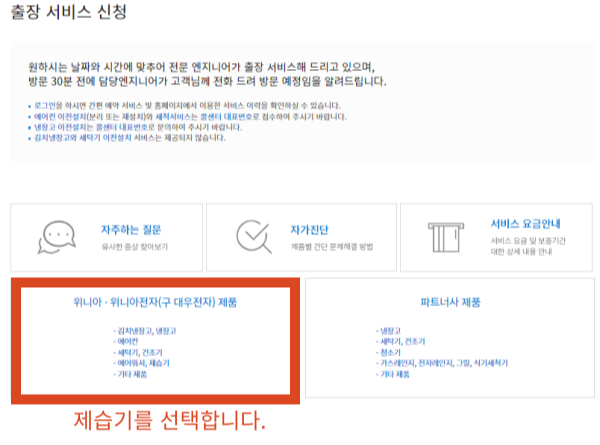
Task: Open the 자가진단 link
Action: pyautogui.click(x=309, y=230)
